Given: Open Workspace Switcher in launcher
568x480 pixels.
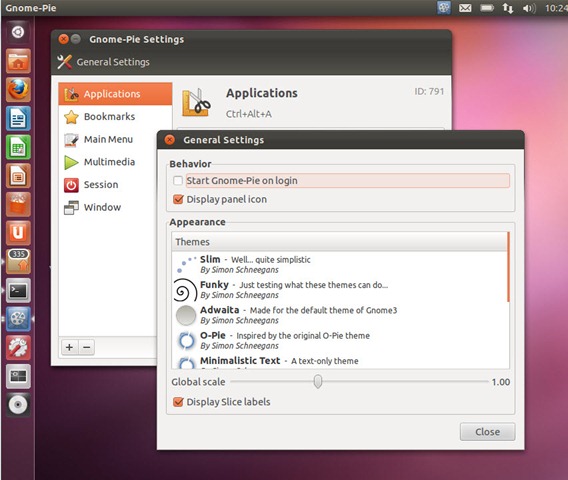Looking at the screenshot, I should pos(18,376).
